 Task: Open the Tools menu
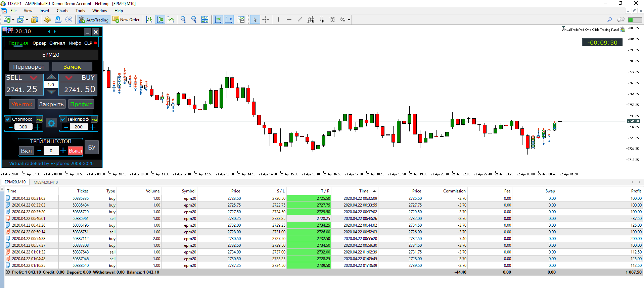[x=80, y=11]
